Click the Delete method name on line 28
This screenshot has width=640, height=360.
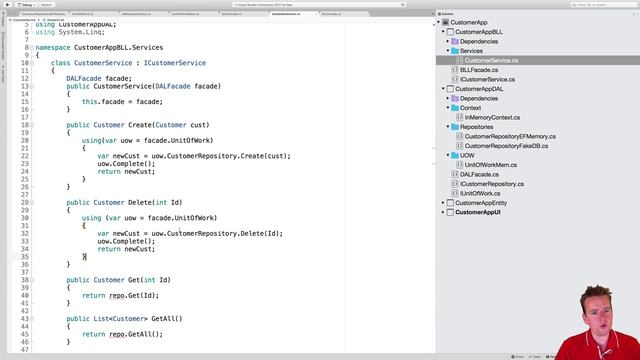pos(140,202)
